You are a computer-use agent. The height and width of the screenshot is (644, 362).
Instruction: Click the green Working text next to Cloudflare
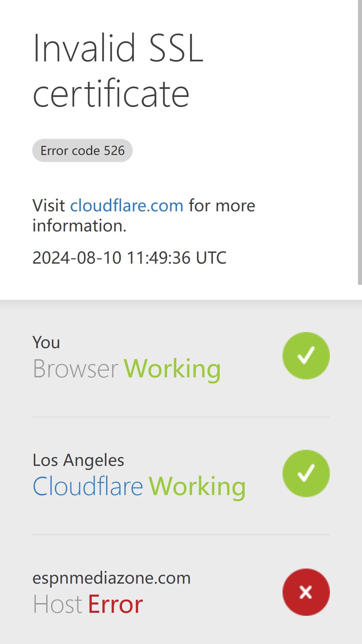(197, 486)
